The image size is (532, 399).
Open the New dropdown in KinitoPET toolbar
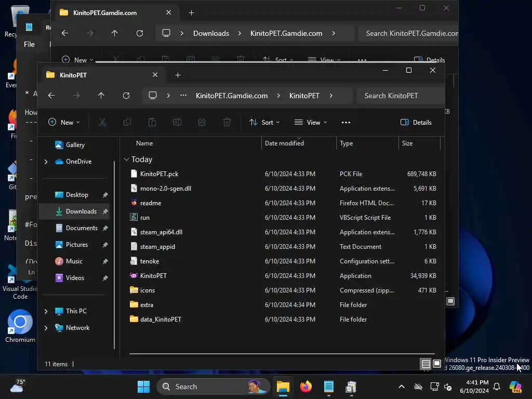(64, 123)
